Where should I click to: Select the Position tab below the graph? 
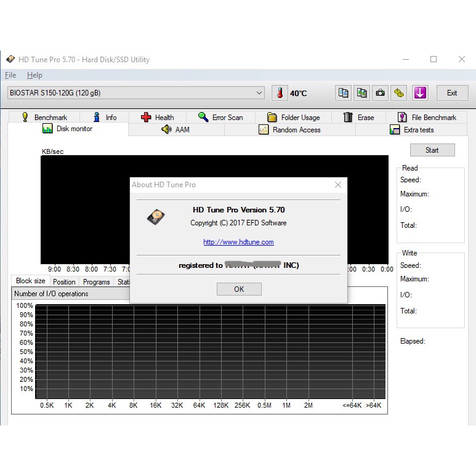click(x=64, y=282)
